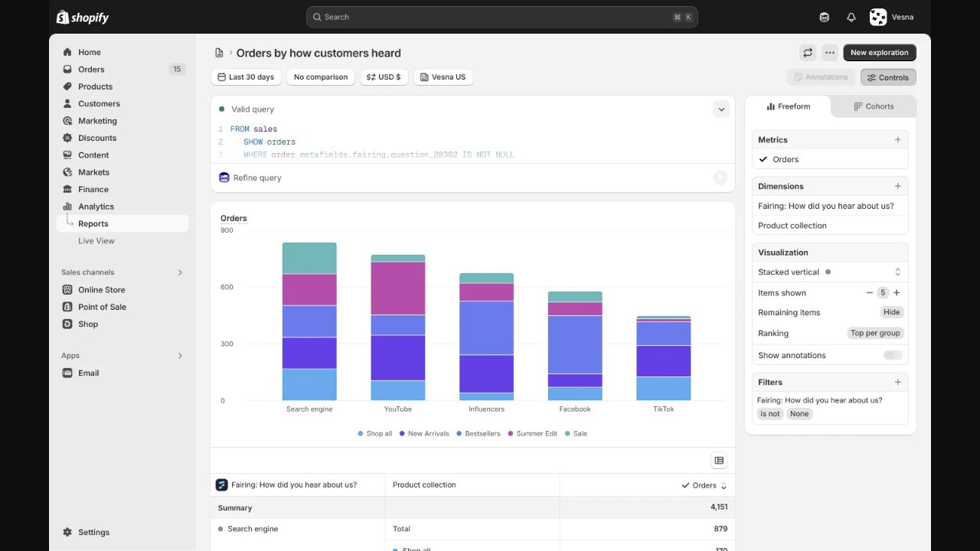Click the Customers person icon

pos(67,103)
